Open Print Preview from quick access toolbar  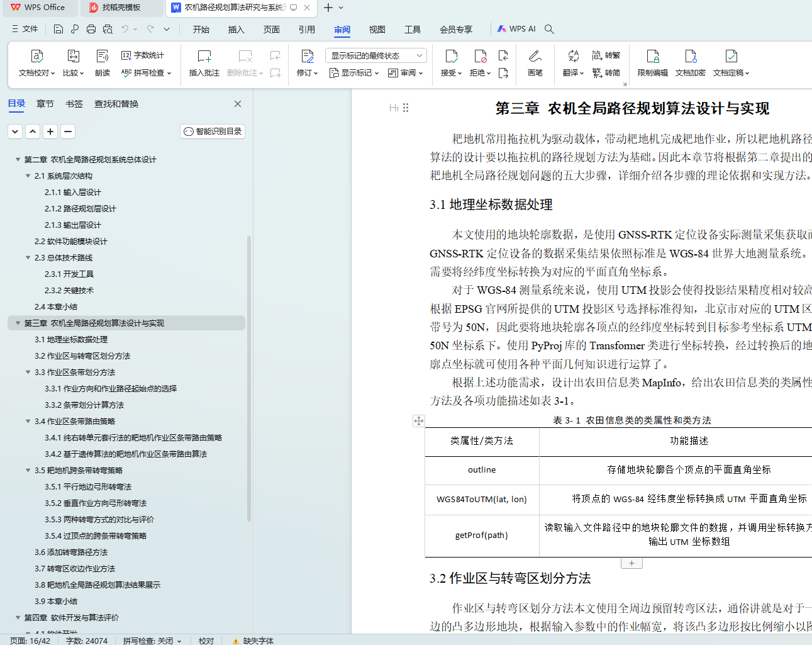click(108, 29)
